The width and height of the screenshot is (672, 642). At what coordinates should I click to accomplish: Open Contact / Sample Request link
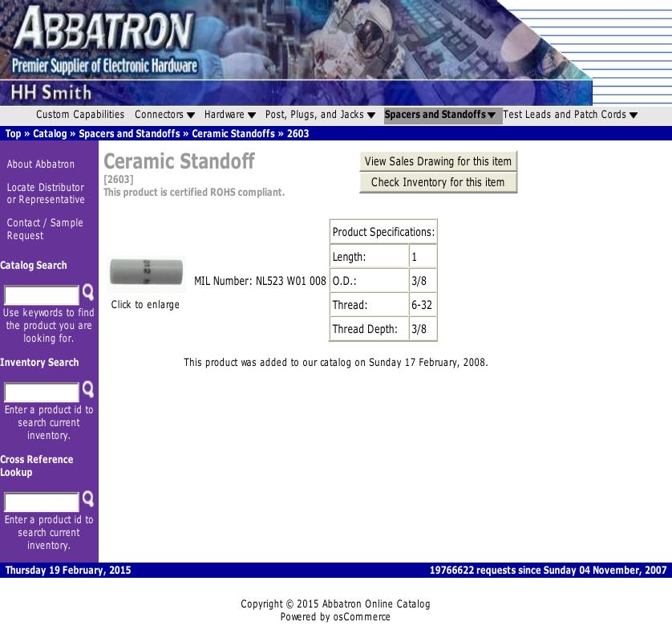(45, 230)
